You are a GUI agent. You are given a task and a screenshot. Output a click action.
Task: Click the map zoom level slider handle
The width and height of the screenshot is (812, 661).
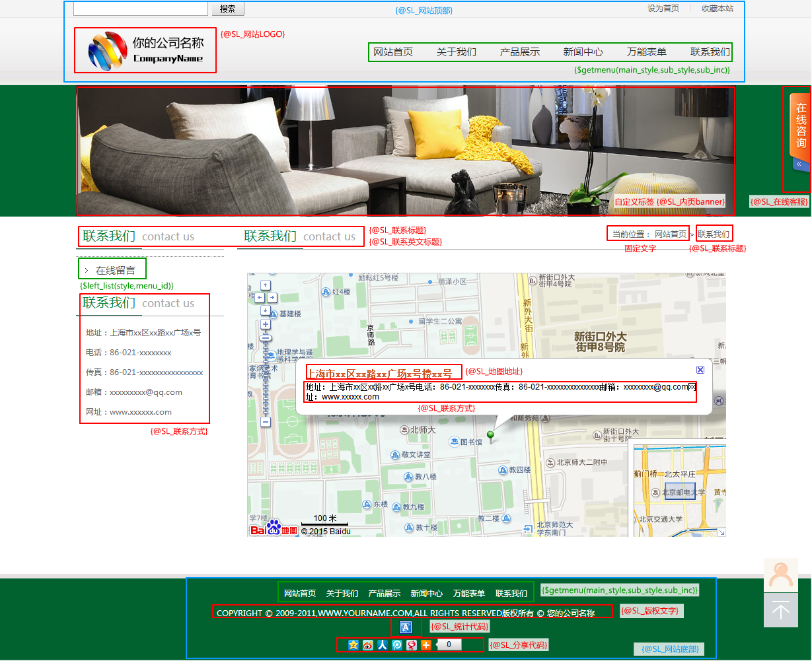coord(266,337)
